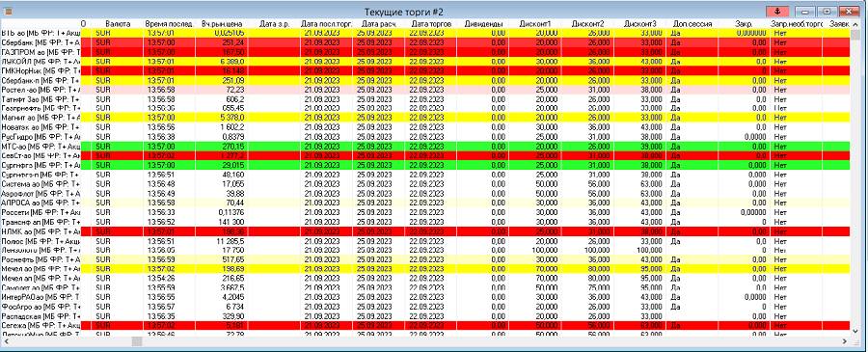The height and width of the screenshot is (352, 868).
Task: Click the Доп.сессия column header
Action: point(692,24)
